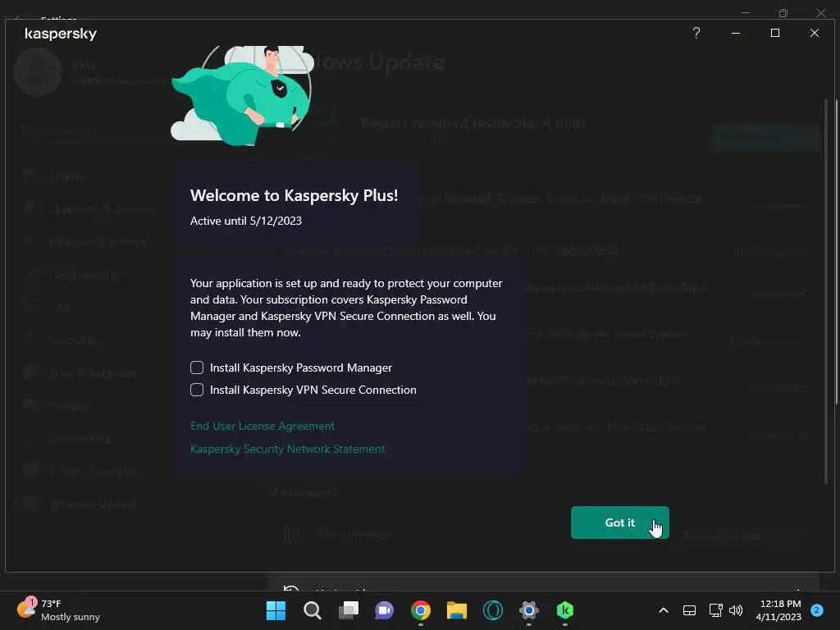This screenshot has height=630, width=840.
Task: Minimize the Kaspersky window
Action: pos(736,33)
